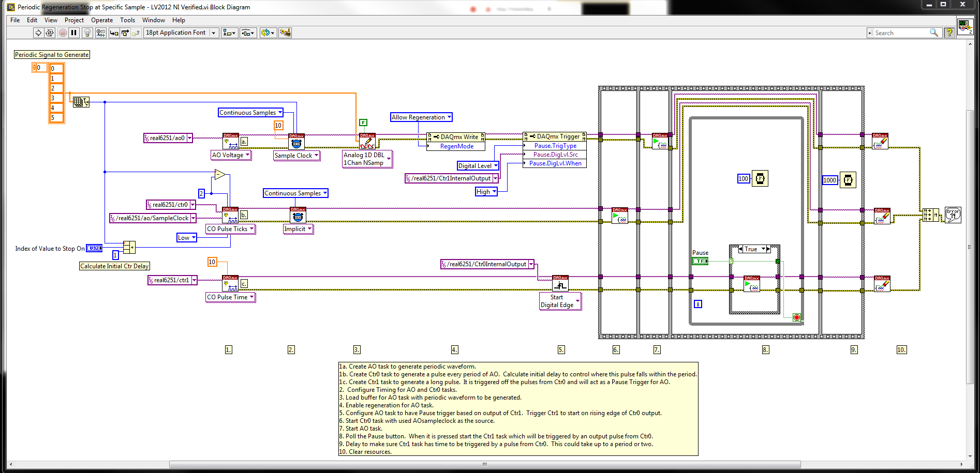
Task: Select the DAQmx Create Channel node labeled a.
Action: coord(230,141)
